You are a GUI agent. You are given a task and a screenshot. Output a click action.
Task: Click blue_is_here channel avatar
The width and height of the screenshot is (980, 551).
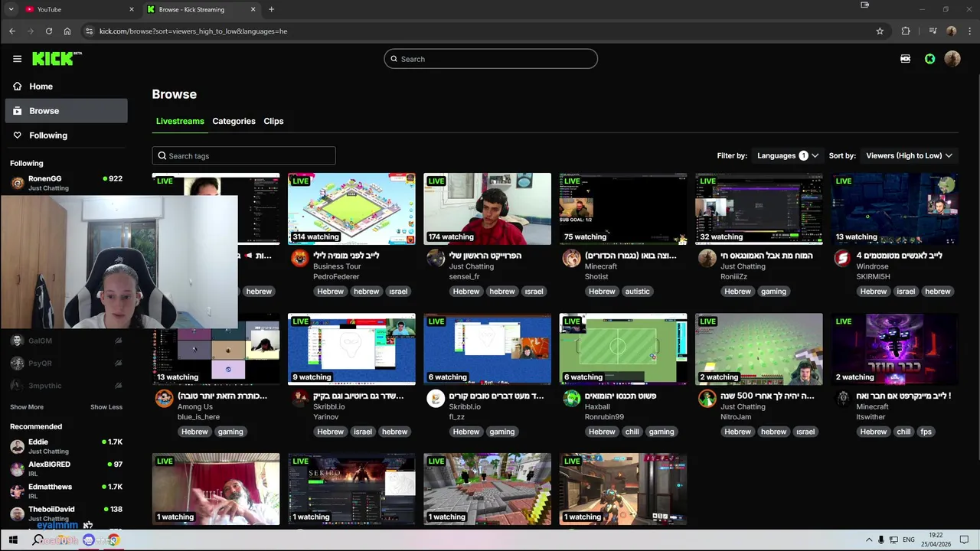164,398
